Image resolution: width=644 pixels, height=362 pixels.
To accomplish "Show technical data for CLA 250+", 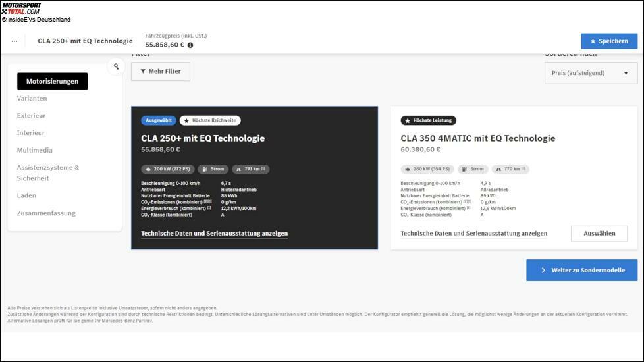I will [x=215, y=234].
